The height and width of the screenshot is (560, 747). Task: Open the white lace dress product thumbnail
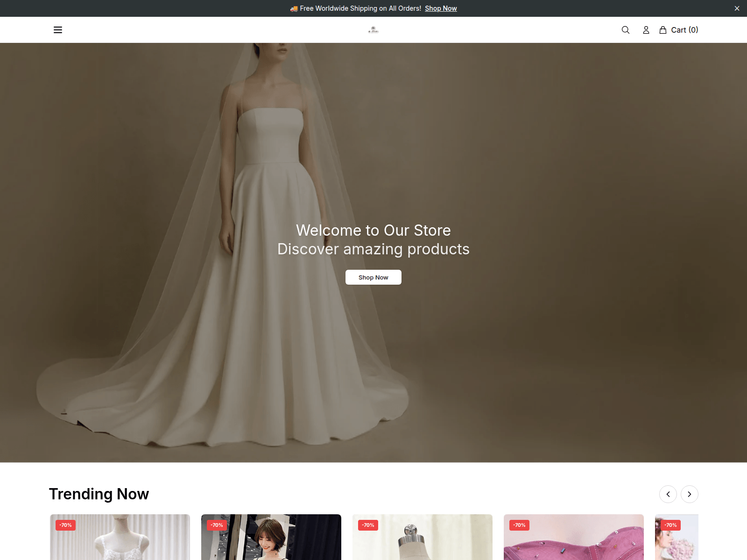coord(120,537)
